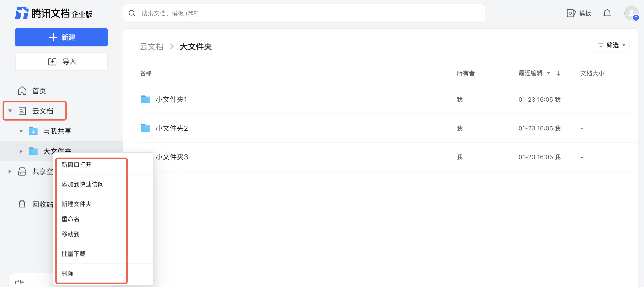Expand the 大文件夹 tree arrow
Viewport: 644px width, 287px height.
pos(21,151)
